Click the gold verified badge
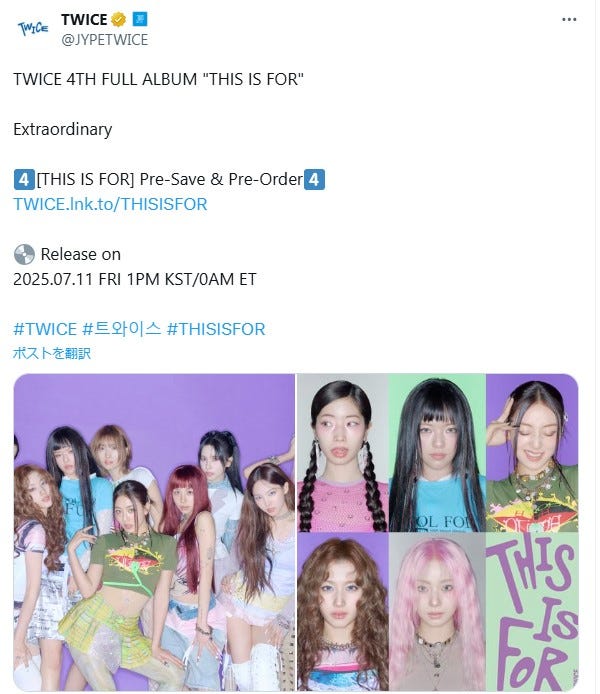The height and width of the screenshot is (694, 600). tap(118, 19)
